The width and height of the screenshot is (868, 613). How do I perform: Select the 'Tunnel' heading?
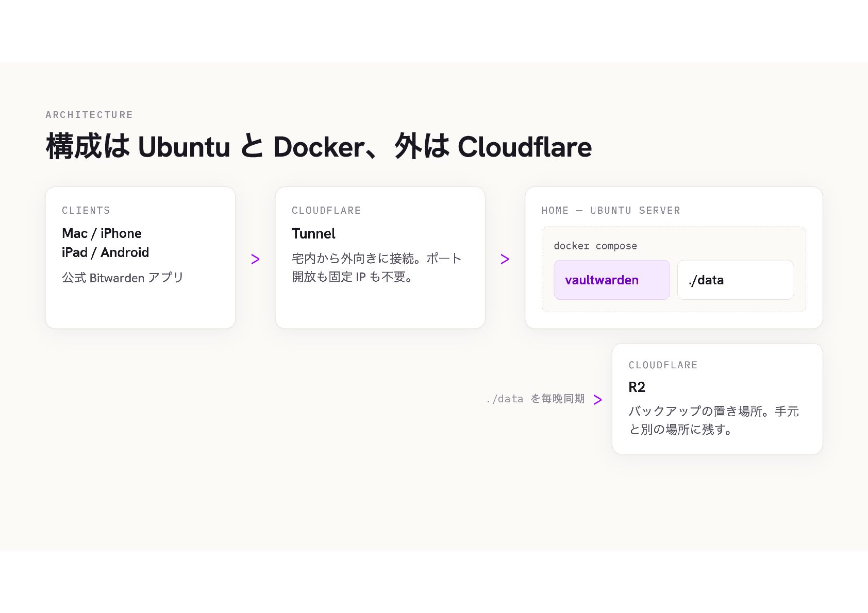313,234
